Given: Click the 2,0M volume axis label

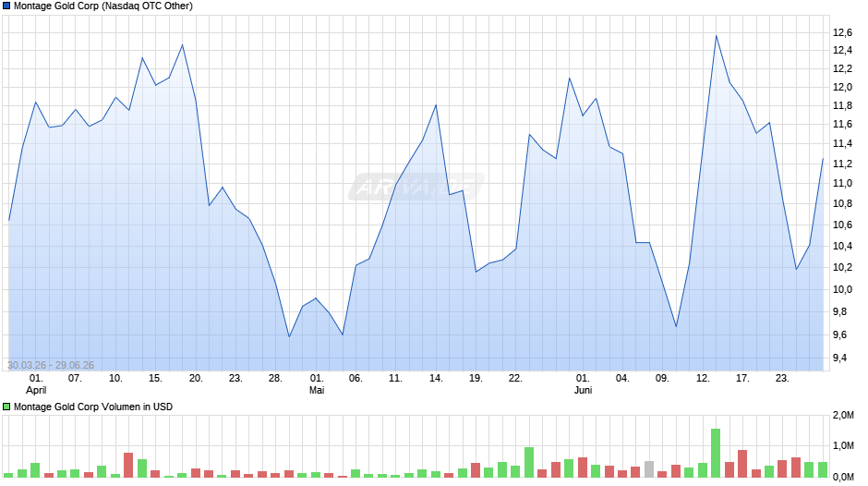Looking at the screenshot, I should (x=843, y=415).
